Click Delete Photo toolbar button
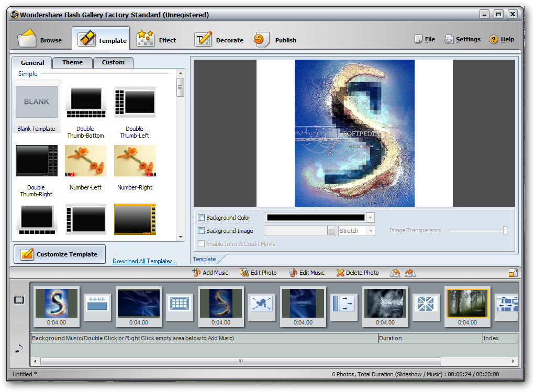Viewport: 535px width, 392px height. click(357, 273)
